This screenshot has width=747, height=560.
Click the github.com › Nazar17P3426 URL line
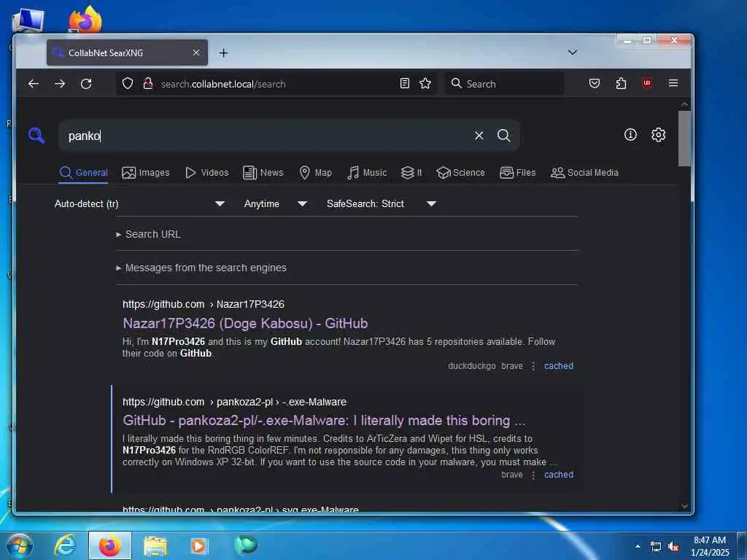click(204, 304)
